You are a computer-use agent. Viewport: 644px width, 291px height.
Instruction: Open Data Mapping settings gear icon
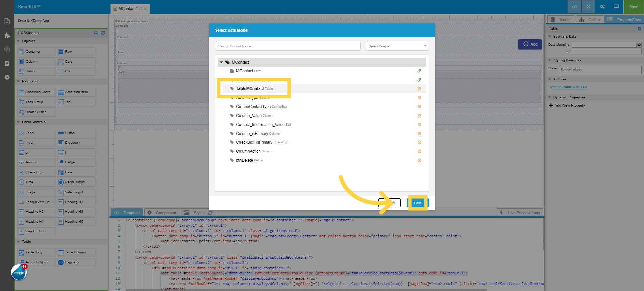[639, 45]
